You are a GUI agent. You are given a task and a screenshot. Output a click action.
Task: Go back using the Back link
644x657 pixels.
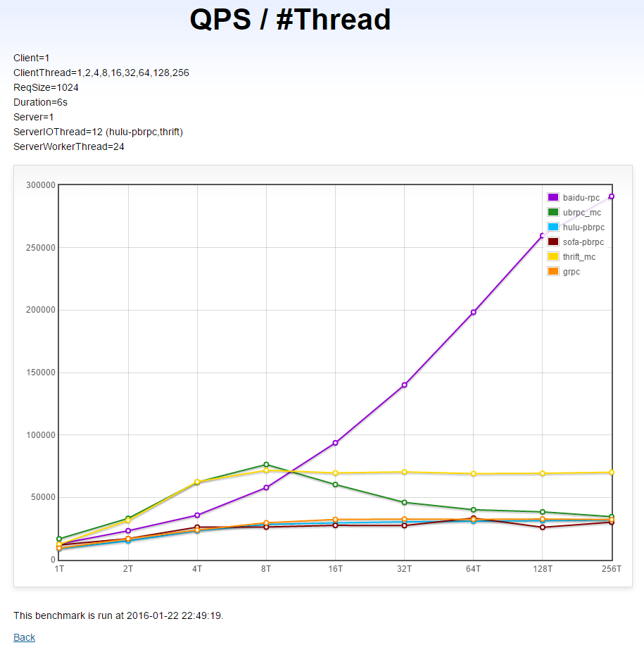click(24, 637)
